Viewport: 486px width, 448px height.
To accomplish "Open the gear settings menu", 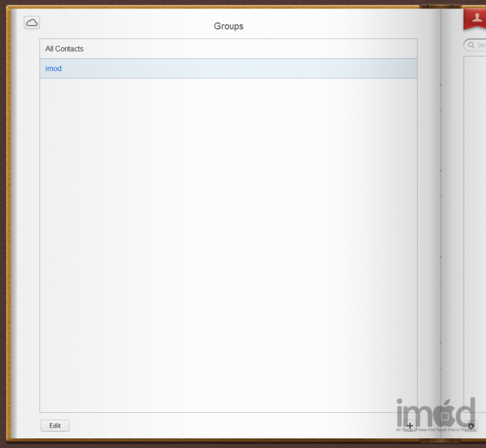I will [x=471, y=426].
